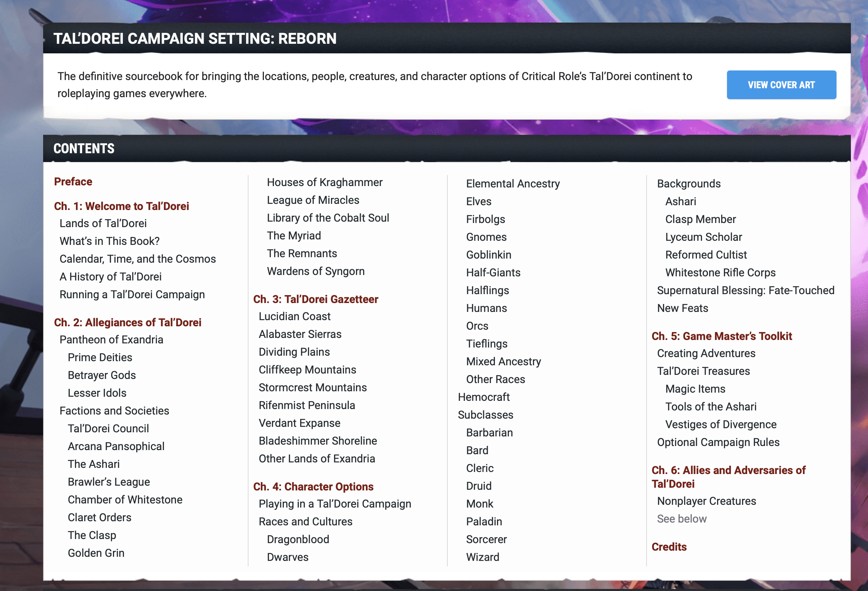This screenshot has height=591, width=868.
Task: Open the Golden Grin link
Action: click(96, 553)
